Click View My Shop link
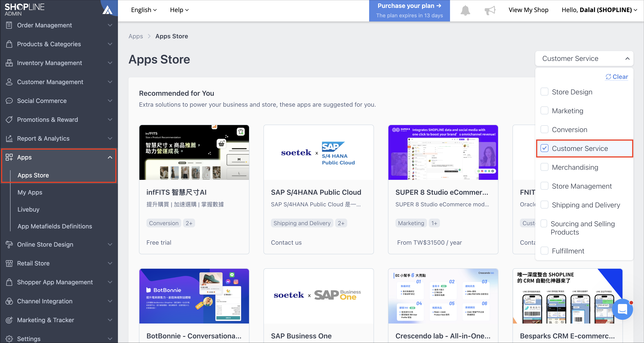The image size is (644, 343). click(528, 10)
